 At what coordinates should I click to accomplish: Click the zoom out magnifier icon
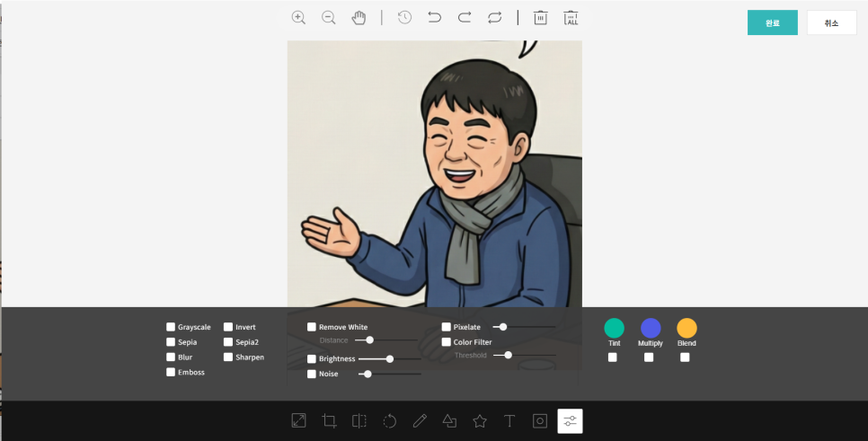[329, 17]
